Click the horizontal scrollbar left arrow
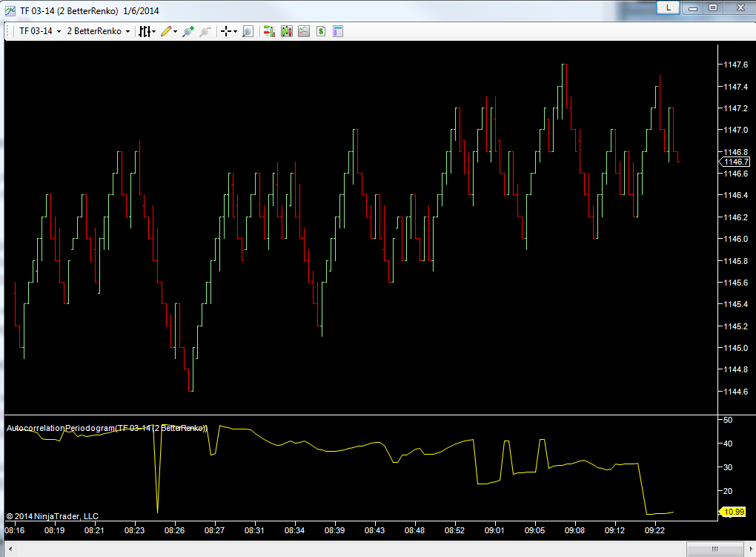 [x=10, y=550]
